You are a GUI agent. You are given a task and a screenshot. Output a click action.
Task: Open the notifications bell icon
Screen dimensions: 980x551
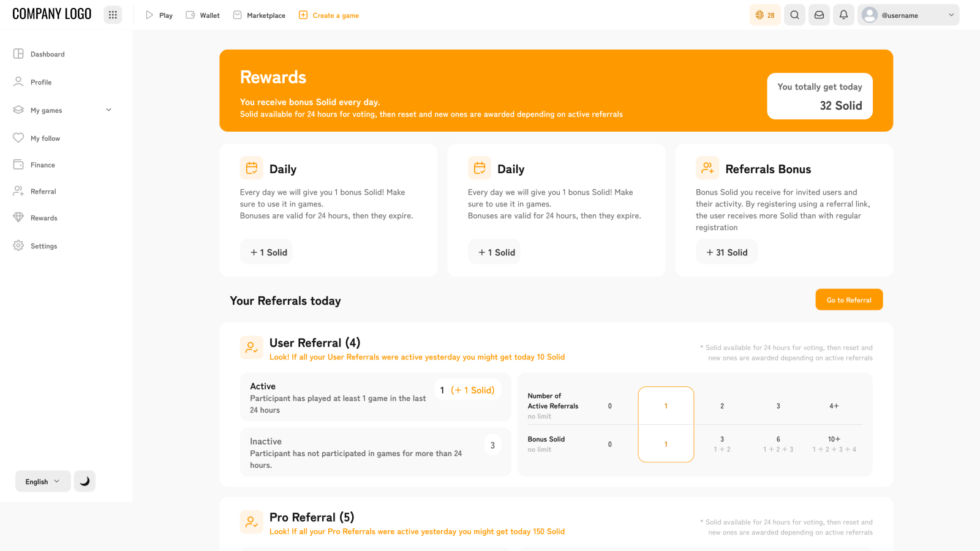tap(843, 15)
